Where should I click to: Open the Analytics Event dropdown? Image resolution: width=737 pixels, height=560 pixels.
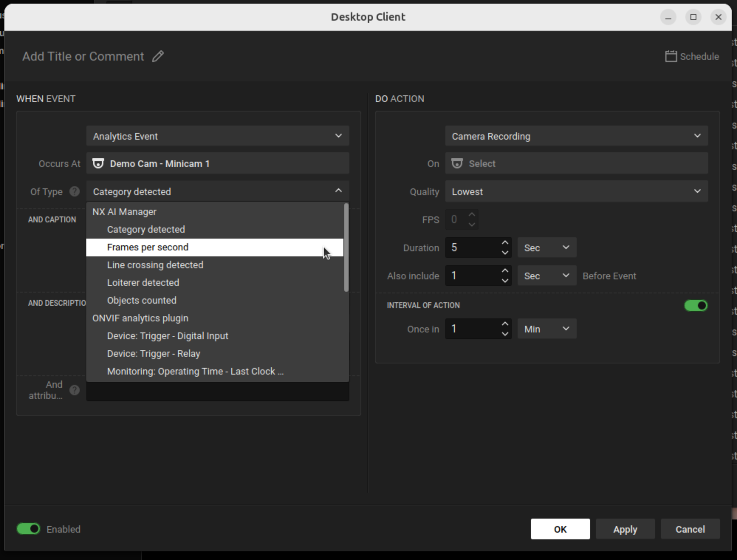217,136
